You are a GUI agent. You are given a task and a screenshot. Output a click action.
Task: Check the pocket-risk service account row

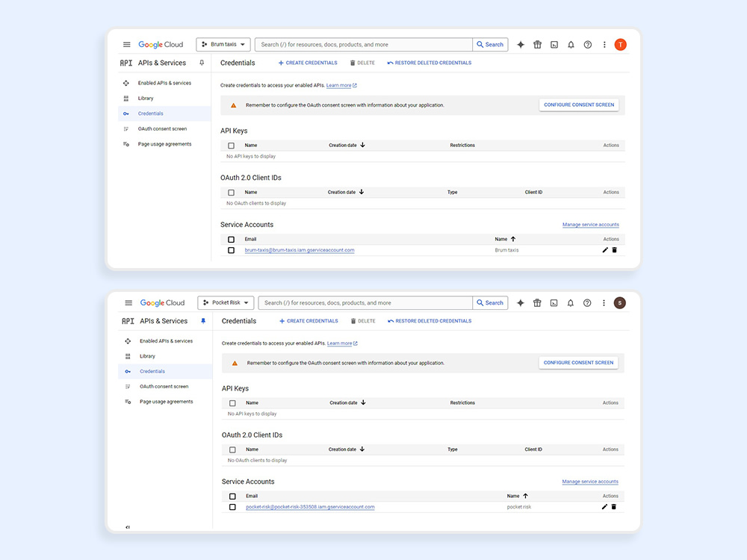coord(232,507)
